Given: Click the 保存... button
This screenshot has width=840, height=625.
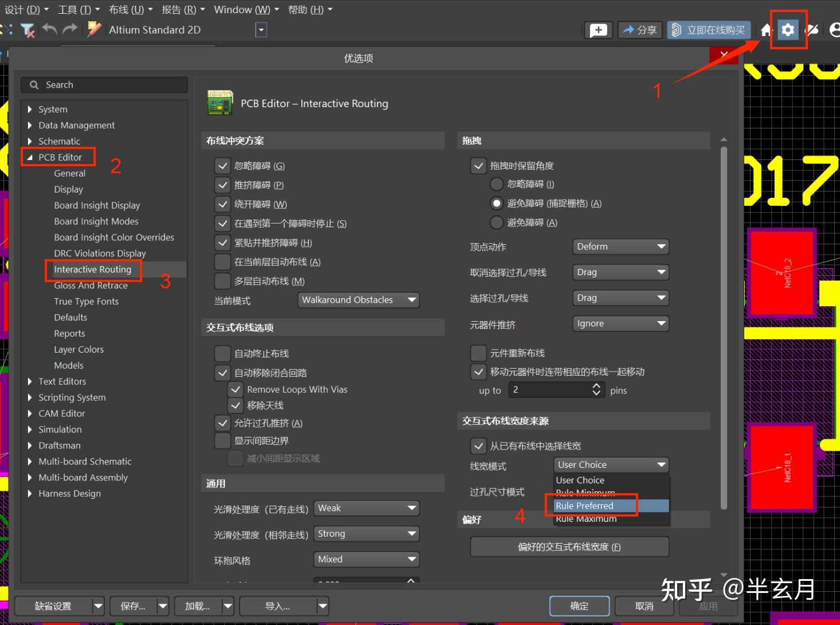Looking at the screenshot, I should 133,606.
